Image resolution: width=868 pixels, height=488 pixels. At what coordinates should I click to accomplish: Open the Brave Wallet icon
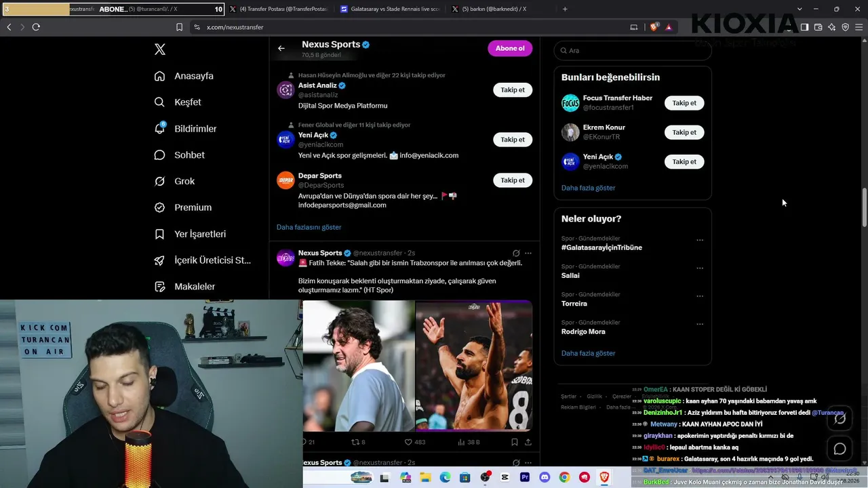(818, 27)
